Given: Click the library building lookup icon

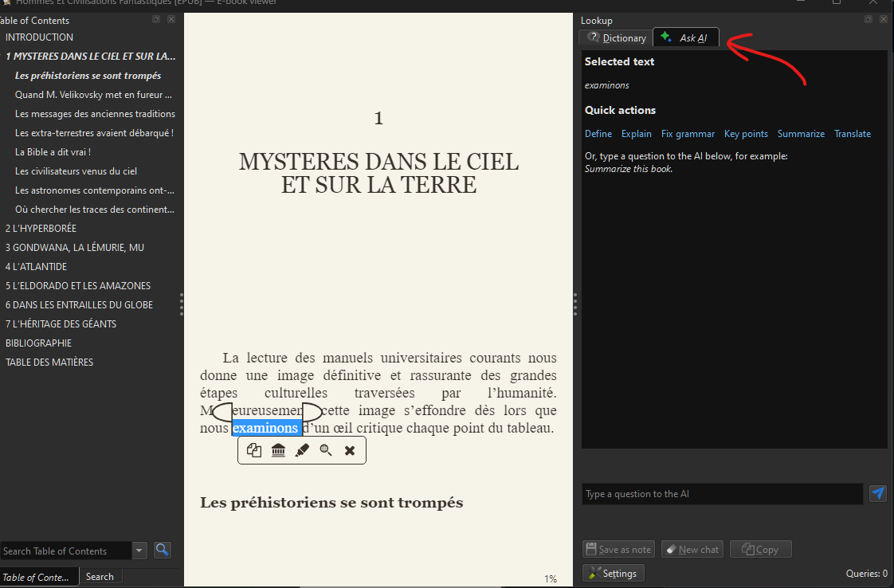Looking at the screenshot, I should [x=278, y=450].
